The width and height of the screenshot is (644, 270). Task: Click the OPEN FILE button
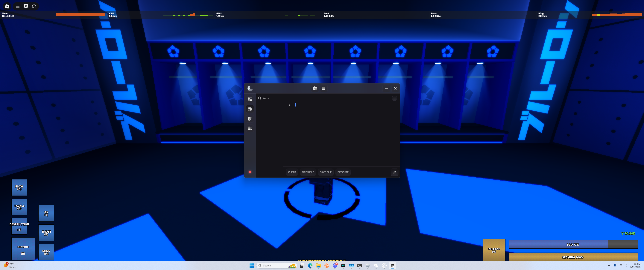308,172
